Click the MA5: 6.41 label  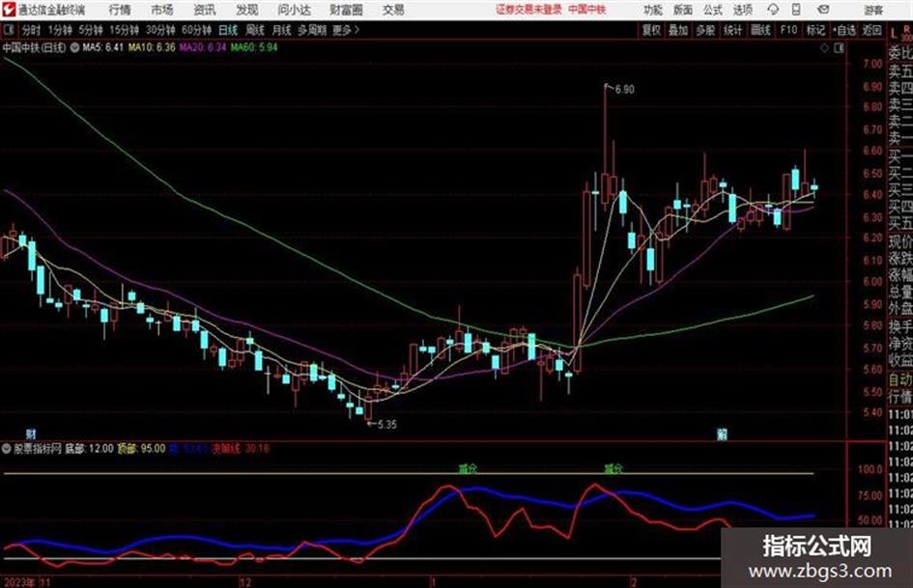click(x=103, y=47)
